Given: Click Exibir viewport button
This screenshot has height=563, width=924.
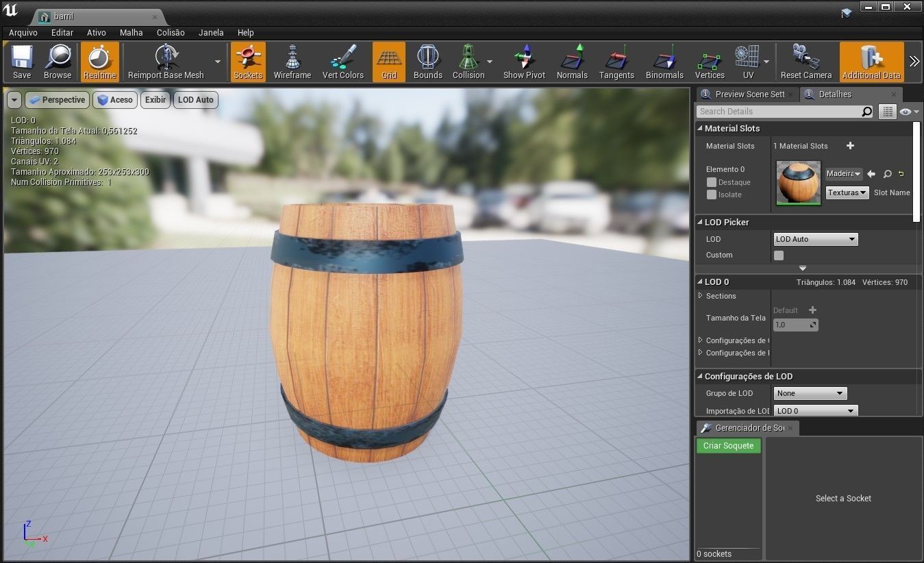Looking at the screenshot, I should coord(155,100).
